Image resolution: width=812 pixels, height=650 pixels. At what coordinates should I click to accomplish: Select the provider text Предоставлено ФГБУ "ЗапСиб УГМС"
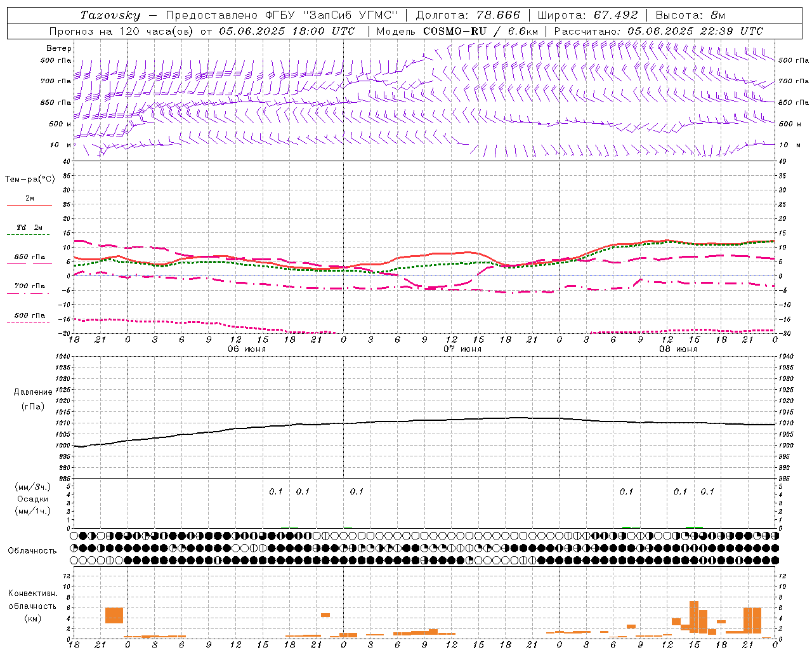click(x=282, y=15)
